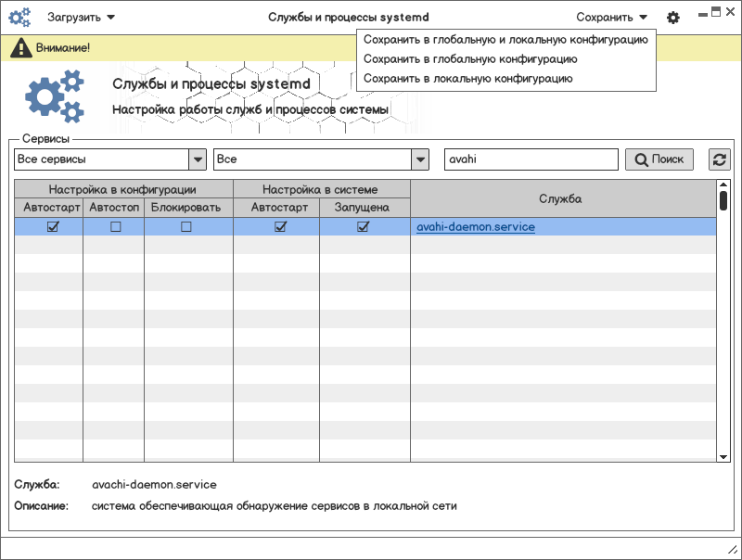Open the avahi-daemon.service link
742x560 pixels.
point(475,227)
